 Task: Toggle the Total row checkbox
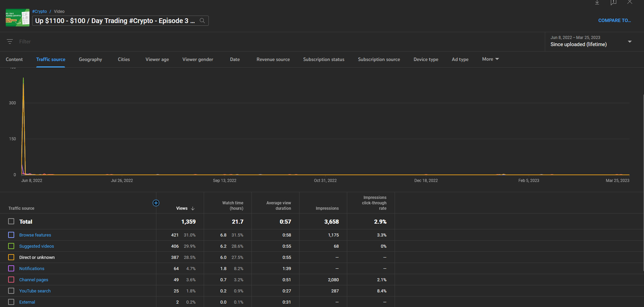[x=11, y=222]
